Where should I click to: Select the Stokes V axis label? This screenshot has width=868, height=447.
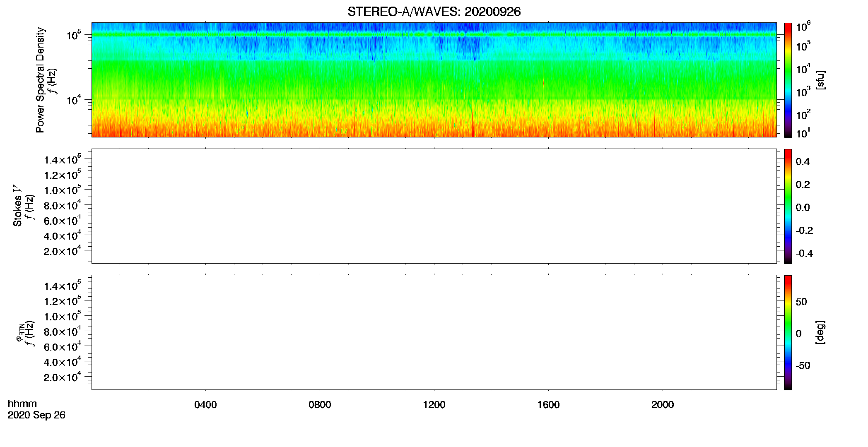click(17, 206)
